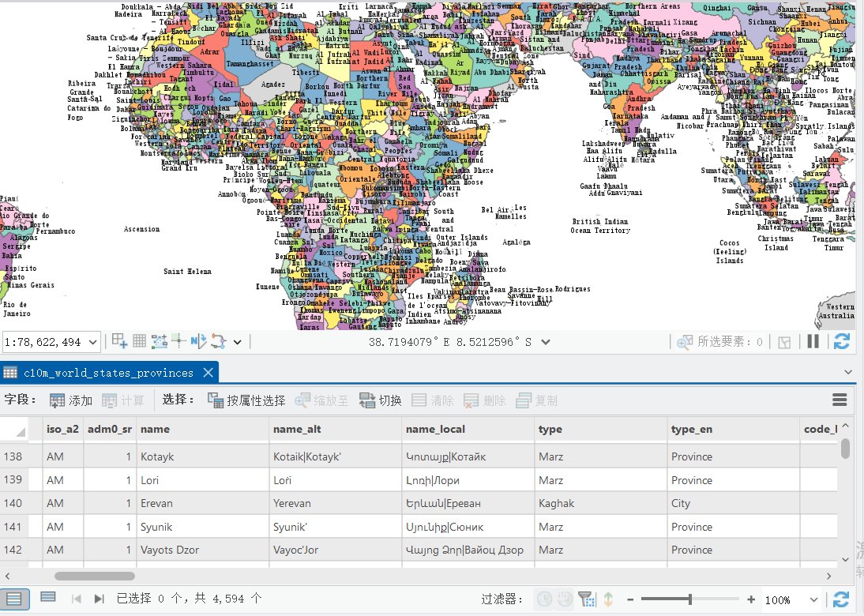Click the horizontal scrollbar thumb of the table
Screen dimensions: 864x616
coord(95,576)
